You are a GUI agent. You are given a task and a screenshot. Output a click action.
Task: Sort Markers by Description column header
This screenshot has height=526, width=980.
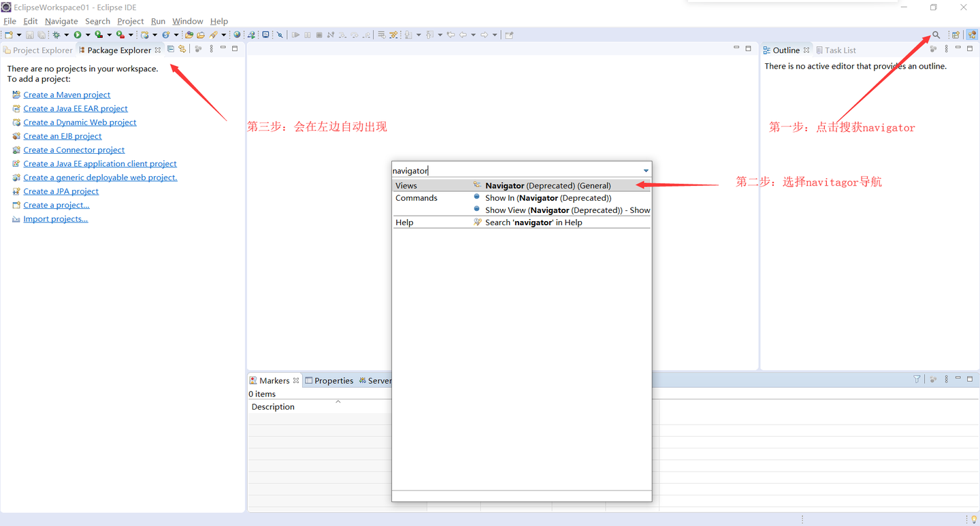click(x=272, y=406)
